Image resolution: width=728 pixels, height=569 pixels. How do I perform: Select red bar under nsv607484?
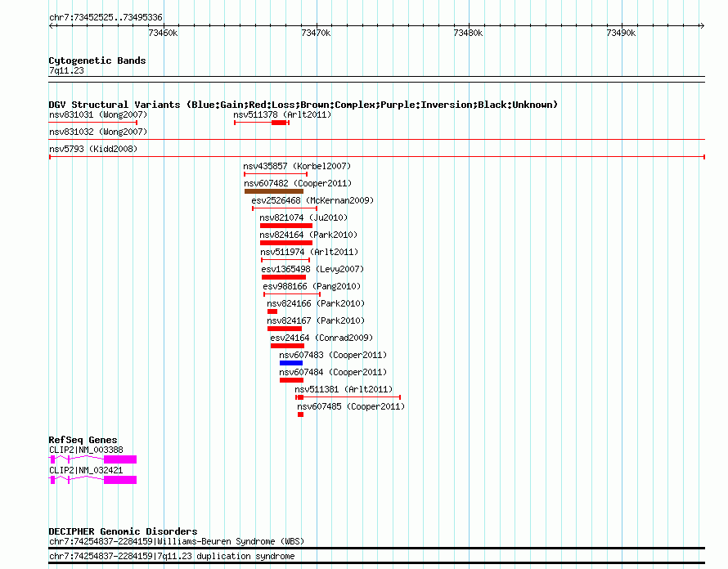291,380
